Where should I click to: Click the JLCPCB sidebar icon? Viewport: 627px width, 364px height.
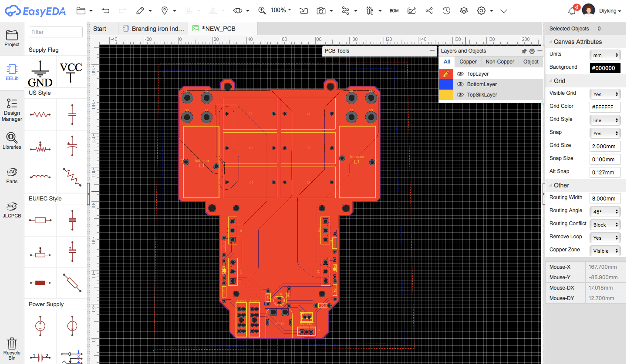[x=12, y=209]
